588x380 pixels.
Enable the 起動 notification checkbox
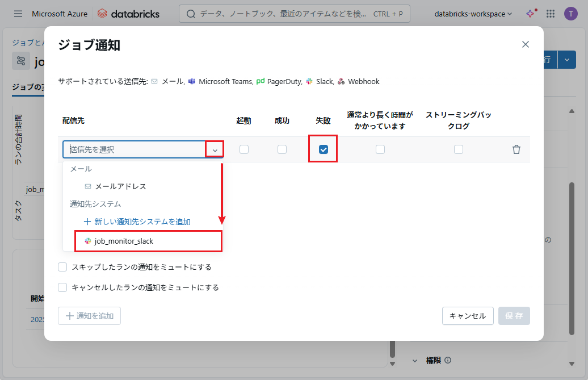tap(244, 149)
